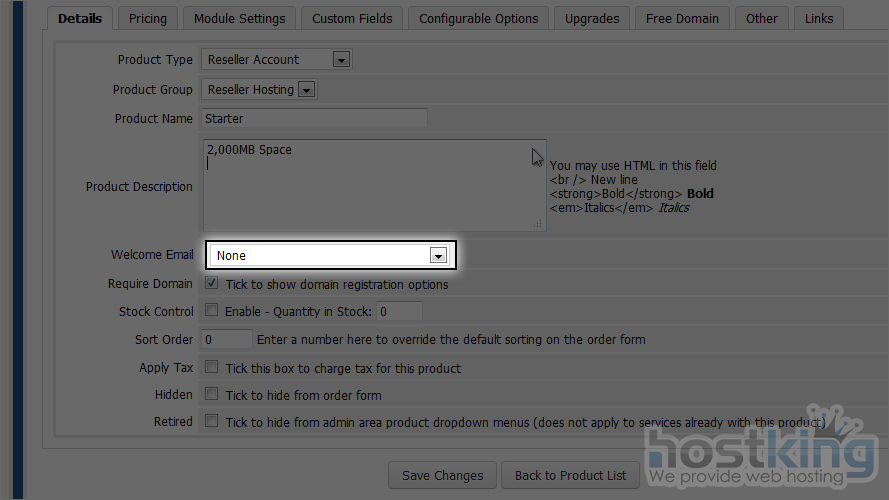The height and width of the screenshot is (500, 889).
Task: Select the Configurable Options tab
Action: pyautogui.click(x=478, y=18)
